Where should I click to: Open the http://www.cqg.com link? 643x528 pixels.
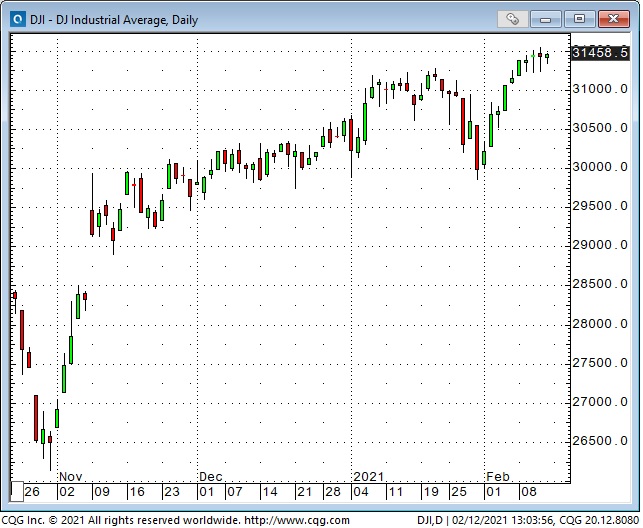pos(296,520)
